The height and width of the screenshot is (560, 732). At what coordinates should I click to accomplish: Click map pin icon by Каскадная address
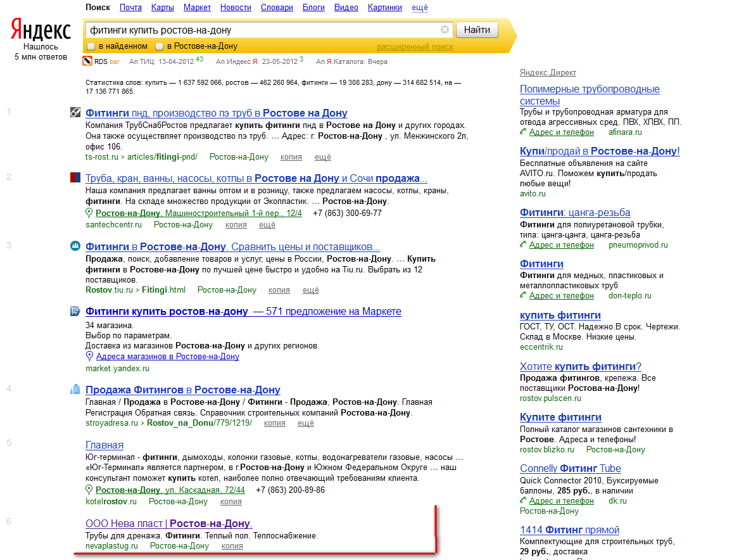coord(89,490)
